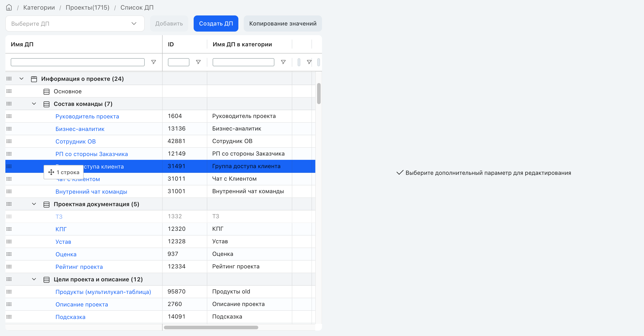
Task: Grab drag handle of Сотрудник ОВ row
Action: pos(9,141)
